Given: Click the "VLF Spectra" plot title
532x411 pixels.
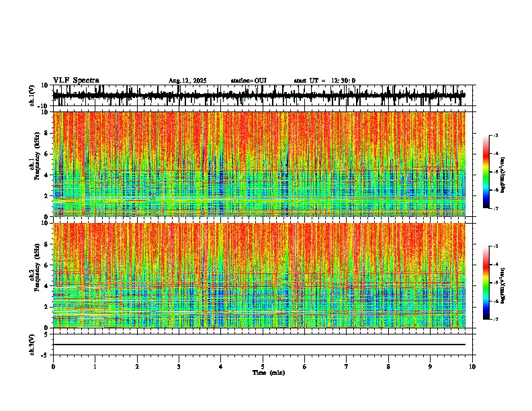Looking at the screenshot, I should 76,81.
